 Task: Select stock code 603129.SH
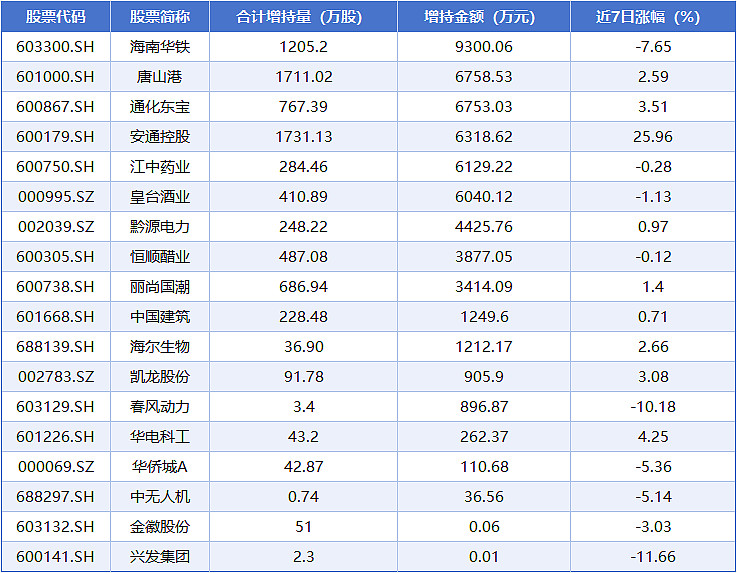[55, 407]
